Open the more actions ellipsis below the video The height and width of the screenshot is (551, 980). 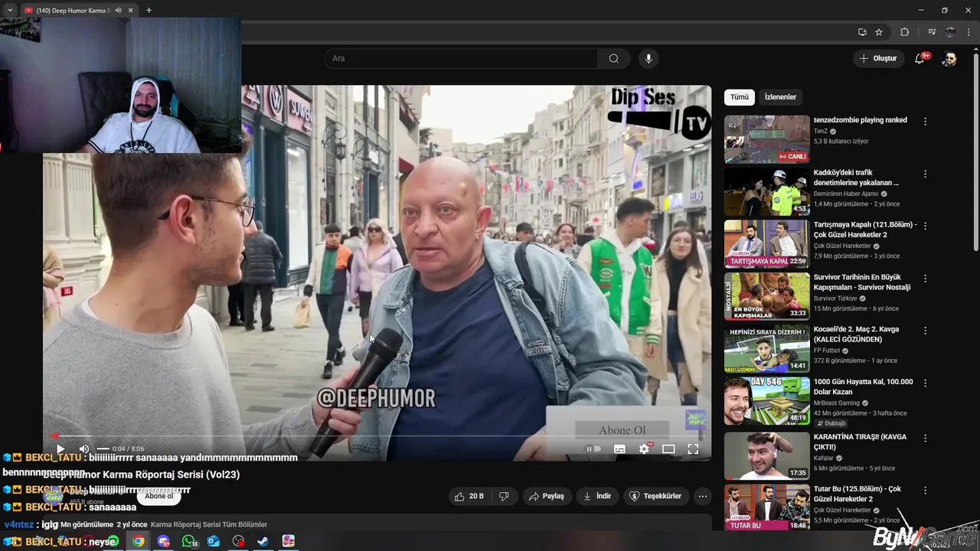[702, 496]
